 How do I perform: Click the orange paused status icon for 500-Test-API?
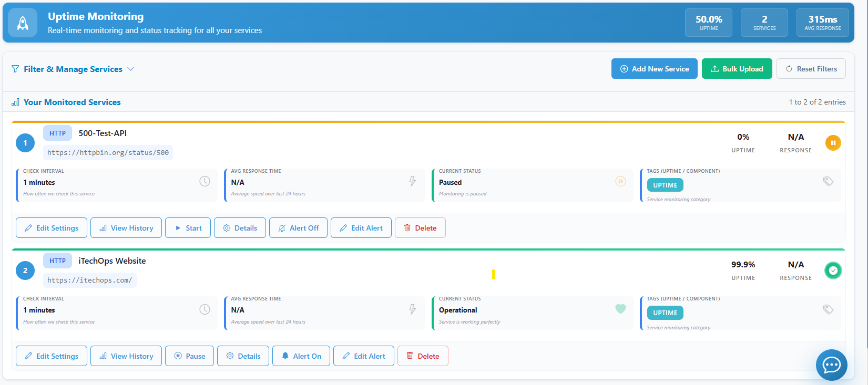click(x=833, y=143)
